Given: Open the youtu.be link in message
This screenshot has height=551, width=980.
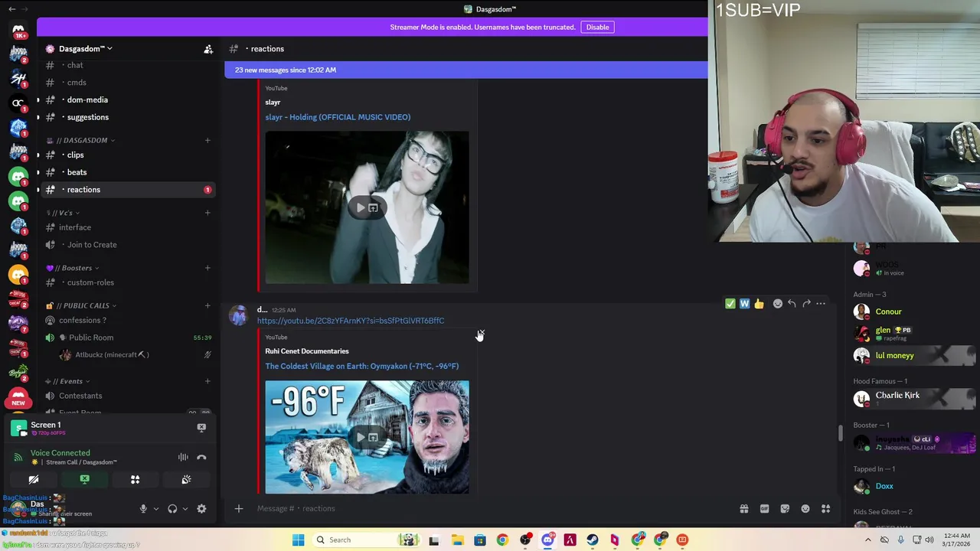Looking at the screenshot, I should coord(351,321).
